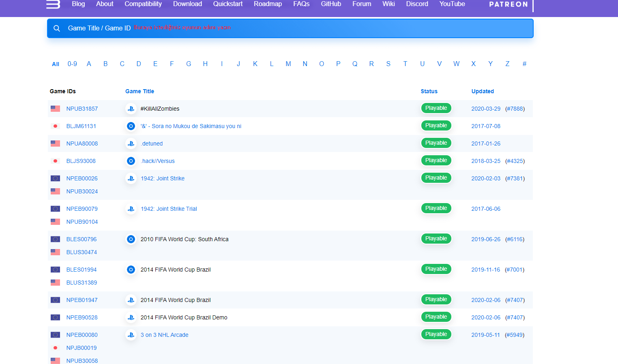Click the EU flag beside NPEB90079
The height and width of the screenshot is (364, 618).
pyautogui.click(x=55, y=209)
